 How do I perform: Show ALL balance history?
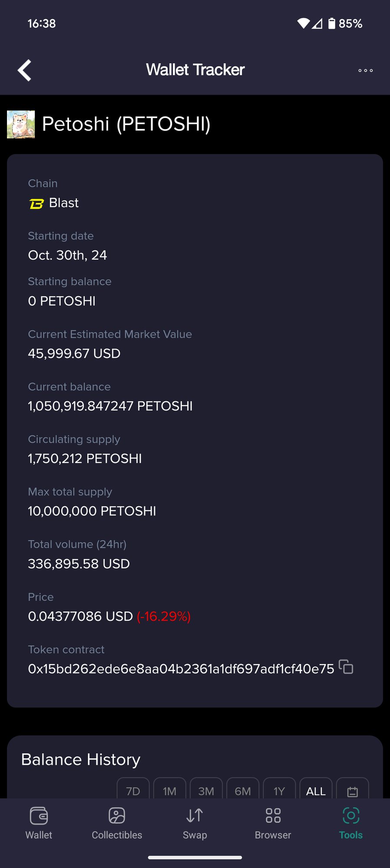[316, 790]
